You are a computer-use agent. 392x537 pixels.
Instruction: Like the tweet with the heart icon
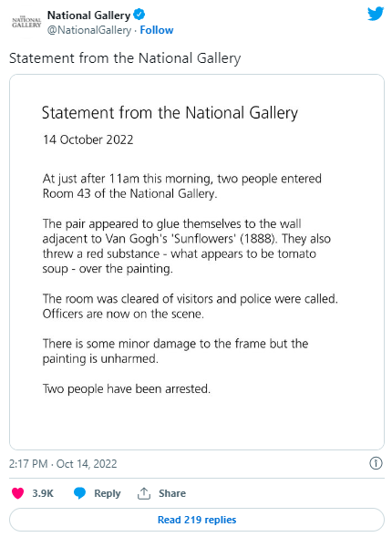coord(18,493)
